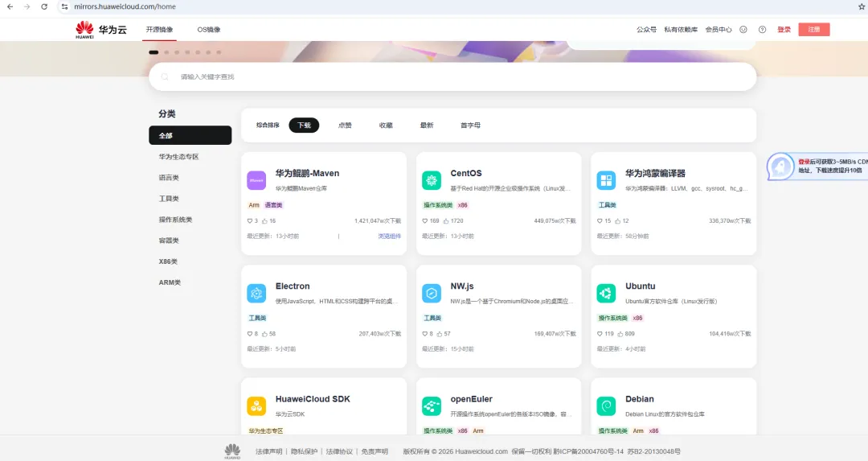
Task: Favorite CentOS via heart icon
Action: click(424, 221)
